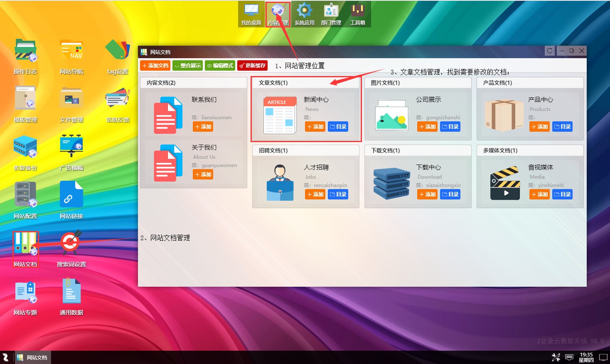Image resolution: width=610 pixels, height=364 pixels.
Task: Click the message icon in system tray
Action: [x=570, y=357]
